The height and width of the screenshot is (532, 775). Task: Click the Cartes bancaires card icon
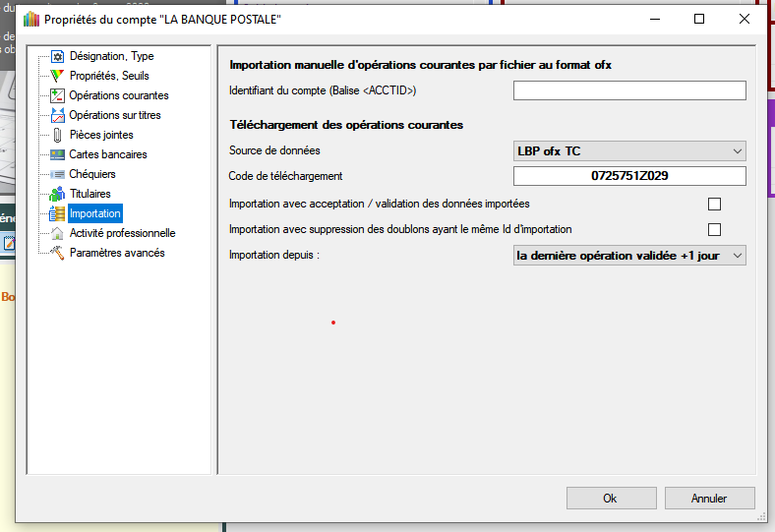pos(57,154)
